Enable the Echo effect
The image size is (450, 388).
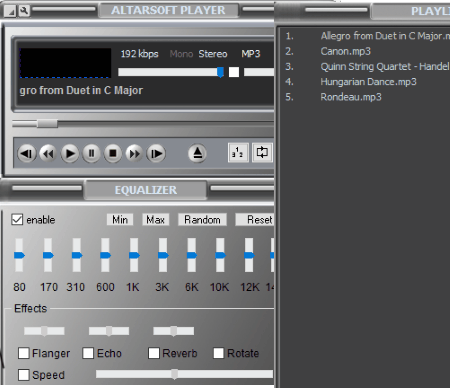click(x=88, y=353)
